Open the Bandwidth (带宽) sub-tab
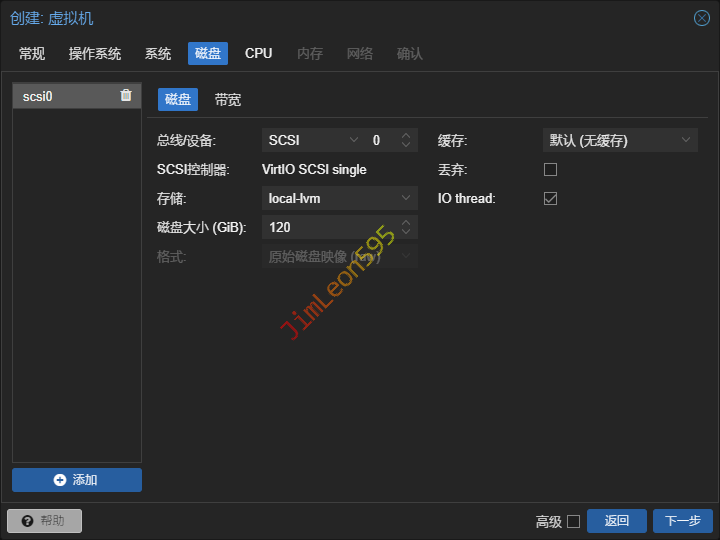720x540 pixels. [x=228, y=100]
